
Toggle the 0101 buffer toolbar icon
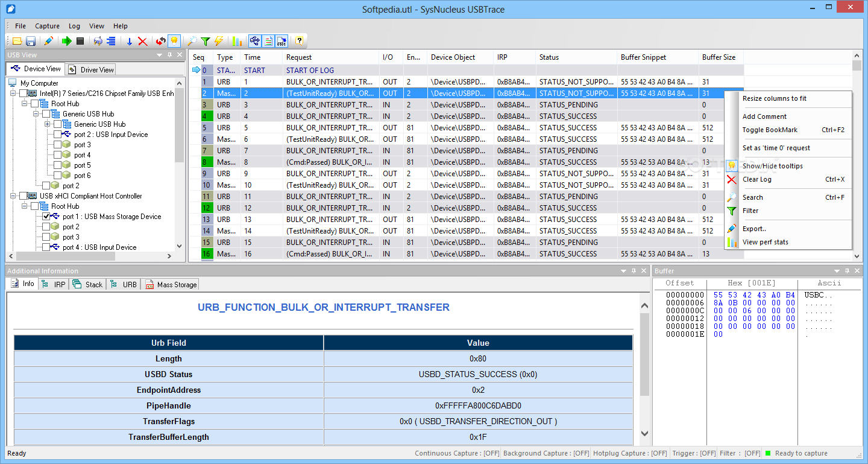point(281,41)
